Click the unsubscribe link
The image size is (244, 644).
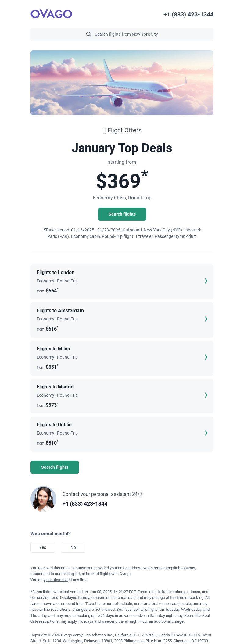(x=57, y=580)
